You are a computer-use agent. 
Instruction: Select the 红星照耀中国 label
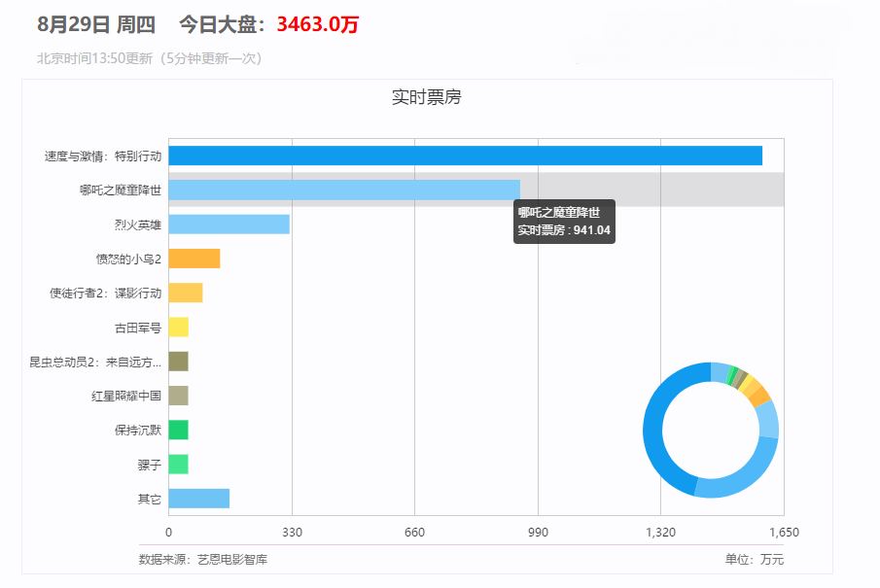coord(123,396)
